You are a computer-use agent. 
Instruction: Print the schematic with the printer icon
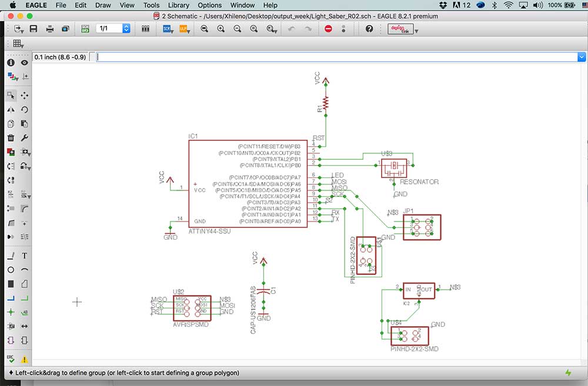pos(49,29)
